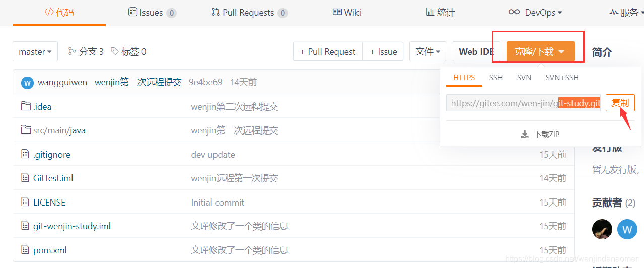Expand the DevOps dropdown menu
Image resolution: width=644 pixels, height=268 pixels.
click(x=535, y=13)
